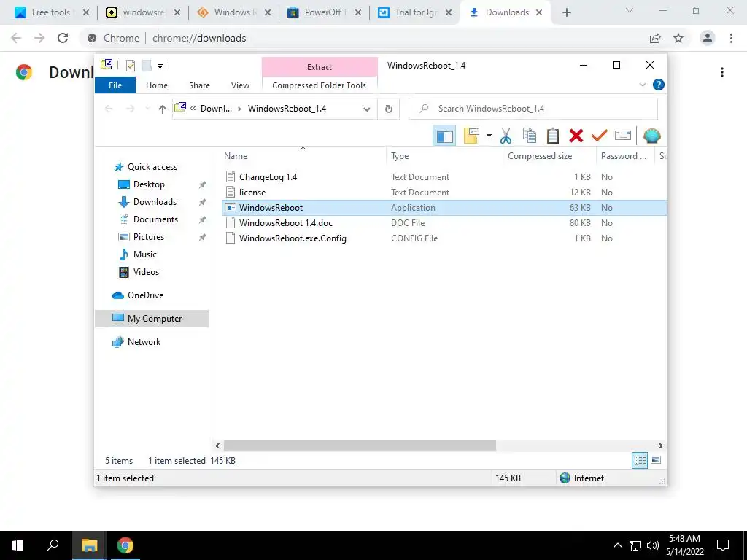Click the Extract contextual tab
The width and height of the screenshot is (747, 560).
320,67
